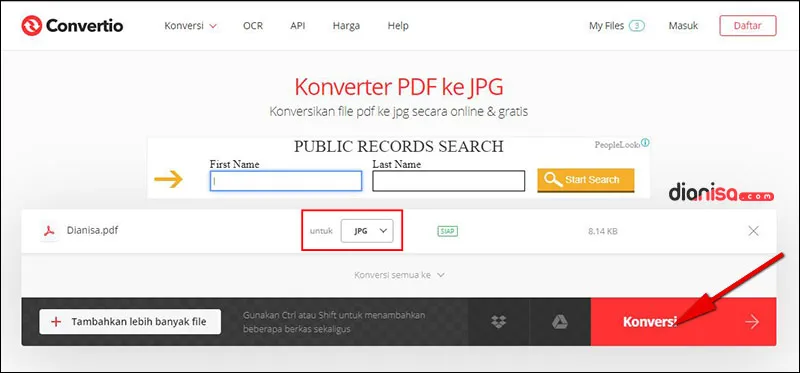Open the API menu item

click(297, 26)
